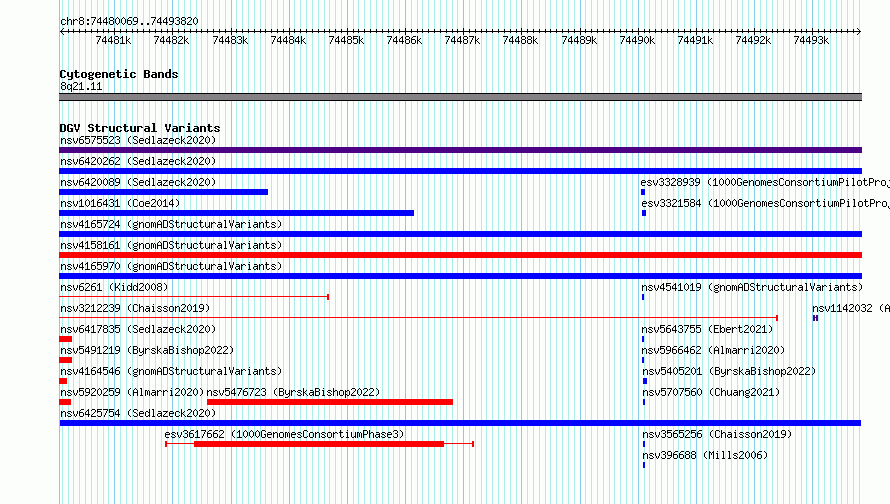The image size is (890, 504).
Task: Open esv3617662 (1000GenomesConsortiumPhase3) label
Action: [284, 434]
